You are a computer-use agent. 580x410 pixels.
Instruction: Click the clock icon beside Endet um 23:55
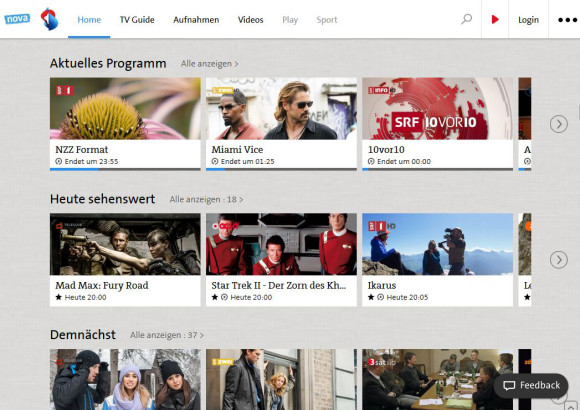[x=58, y=161]
